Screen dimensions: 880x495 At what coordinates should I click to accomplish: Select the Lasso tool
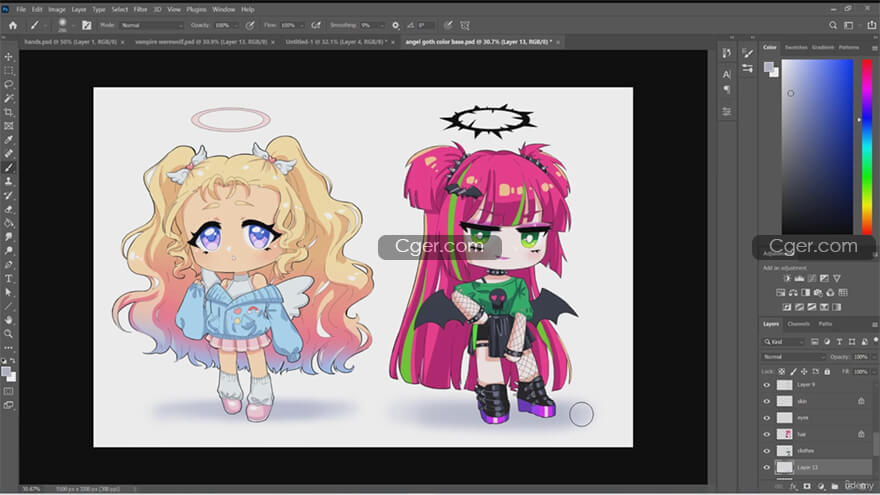[x=8, y=84]
